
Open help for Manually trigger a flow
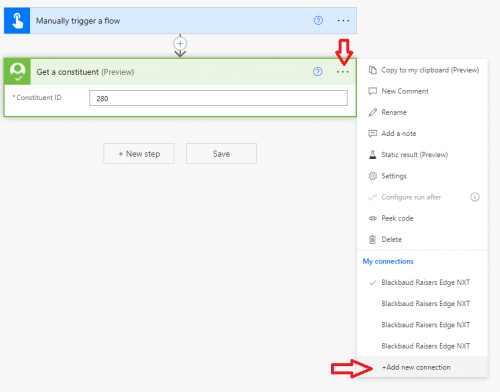318,21
